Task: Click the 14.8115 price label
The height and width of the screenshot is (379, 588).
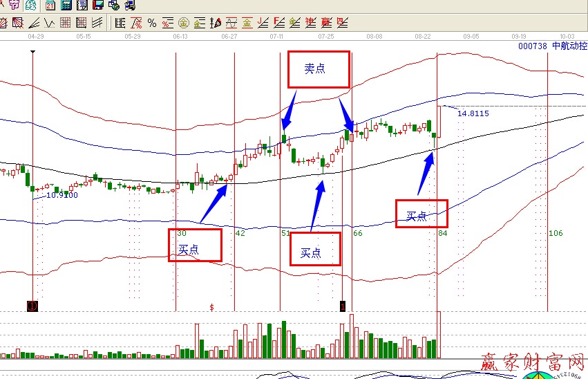Action: (x=473, y=113)
